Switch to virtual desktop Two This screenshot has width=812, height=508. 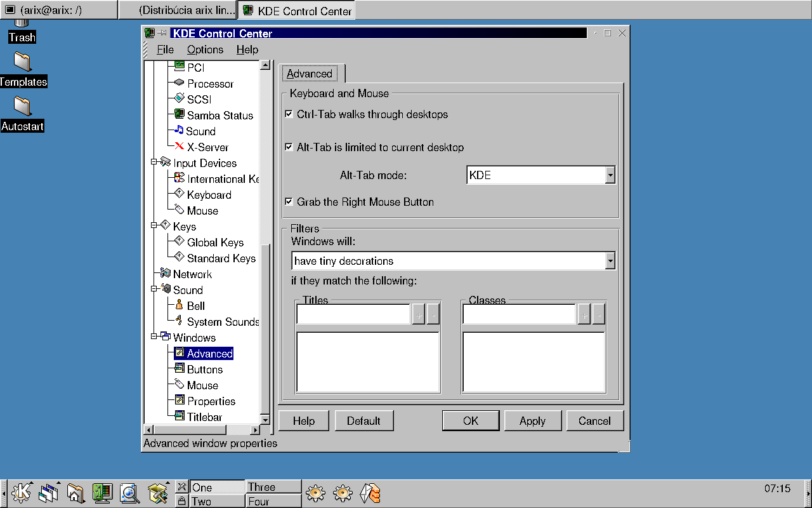(218, 501)
